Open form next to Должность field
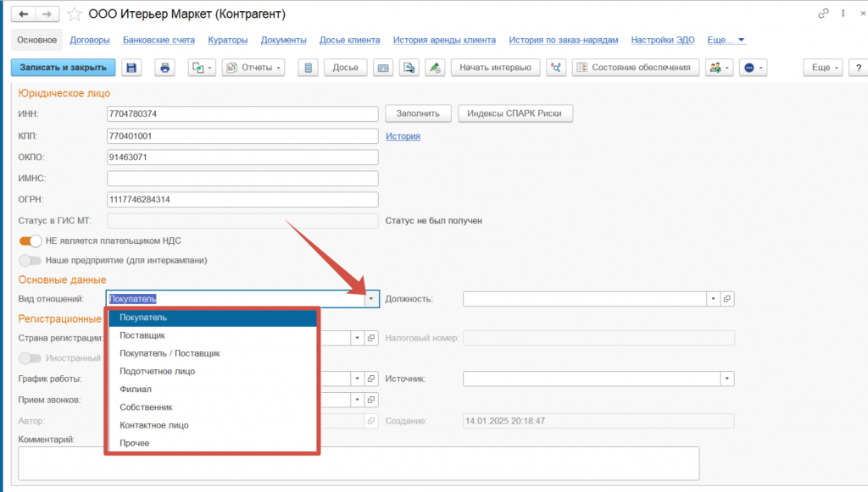The image size is (868, 492). tap(727, 299)
